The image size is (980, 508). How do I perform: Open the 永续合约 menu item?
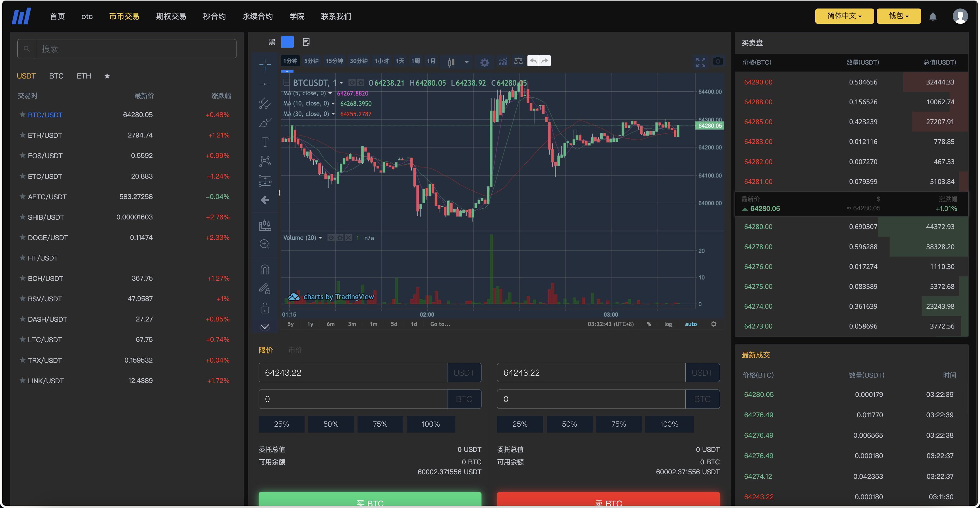coord(257,16)
